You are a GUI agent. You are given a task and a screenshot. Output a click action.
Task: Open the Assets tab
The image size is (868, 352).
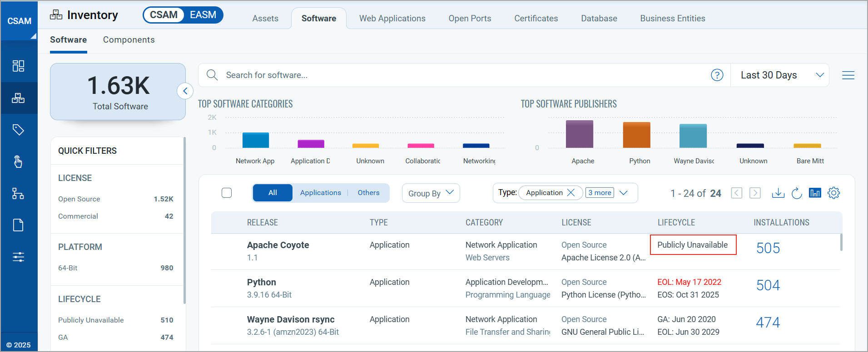[265, 19]
